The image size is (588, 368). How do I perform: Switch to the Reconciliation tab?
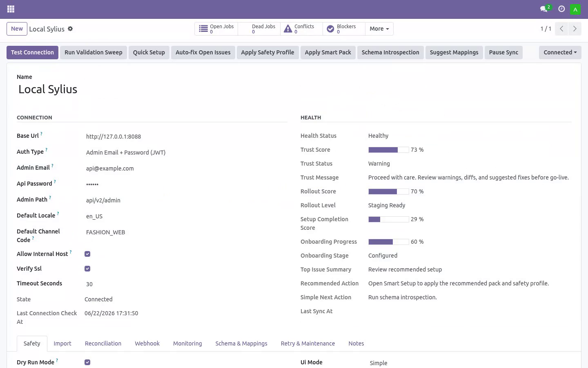103,343
